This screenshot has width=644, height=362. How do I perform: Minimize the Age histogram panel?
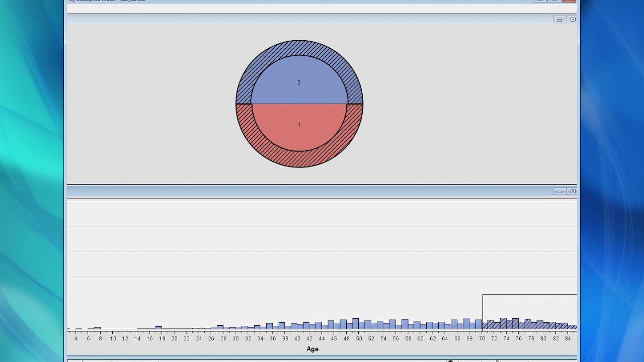[559, 192]
